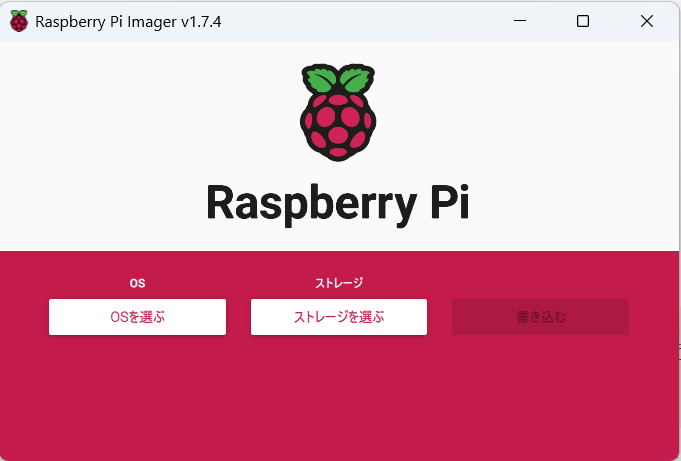Image resolution: width=681 pixels, height=461 pixels.
Task: Click the OS label above the button
Action: click(x=137, y=283)
